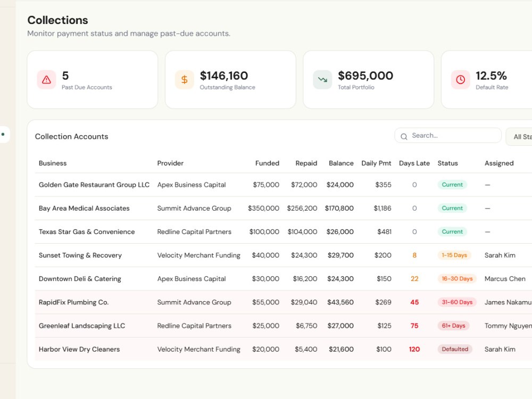This screenshot has width=532, height=399.
Task: Click the $695,000 Total Portfolio card
Action: point(369,80)
